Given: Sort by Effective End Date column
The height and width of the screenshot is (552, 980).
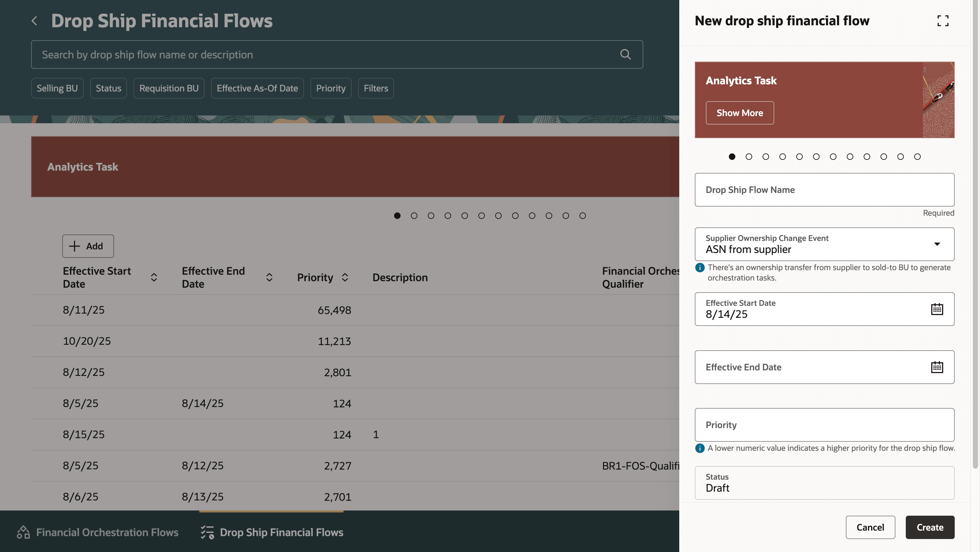Looking at the screenshot, I should point(269,278).
